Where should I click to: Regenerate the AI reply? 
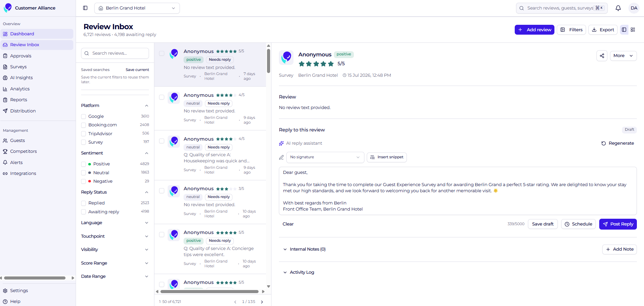(x=618, y=143)
